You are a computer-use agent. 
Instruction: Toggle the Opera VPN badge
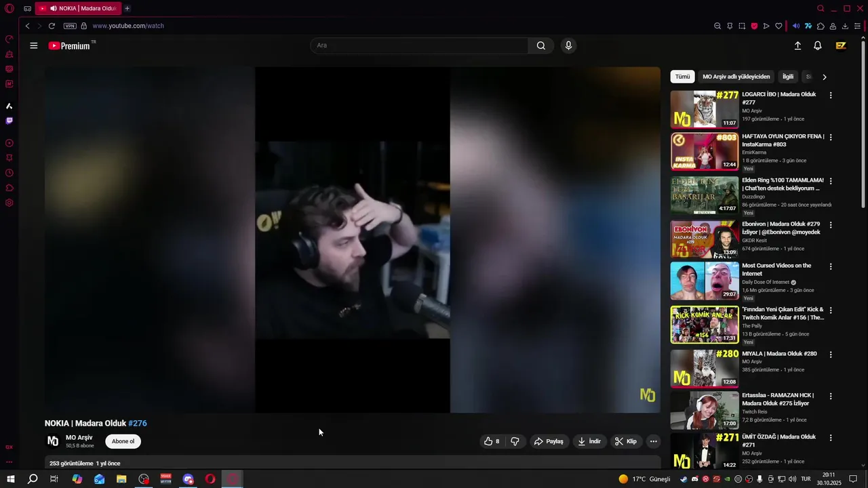point(70,26)
